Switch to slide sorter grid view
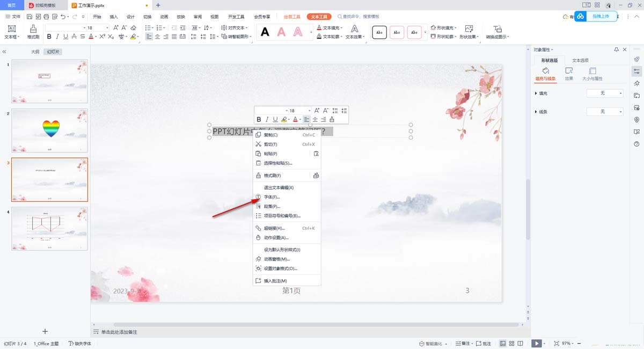Image resolution: width=644 pixels, height=349 pixels. (x=512, y=343)
